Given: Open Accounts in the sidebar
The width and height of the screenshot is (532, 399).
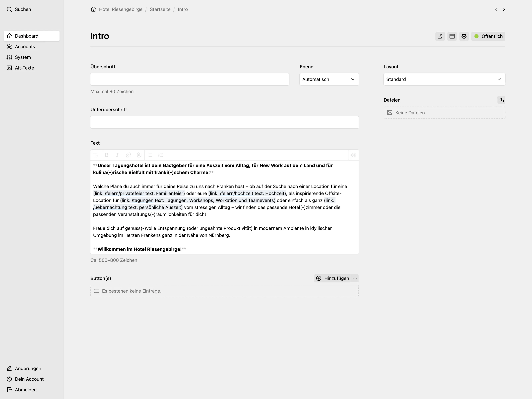Looking at the screenshot, I should pyautogui.click(x=32, y=46).
